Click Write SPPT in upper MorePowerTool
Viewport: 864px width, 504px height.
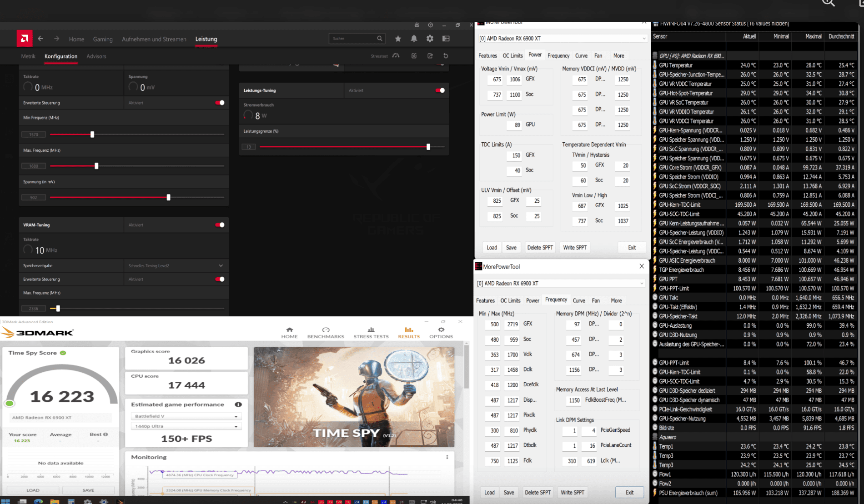click(575, 248)
